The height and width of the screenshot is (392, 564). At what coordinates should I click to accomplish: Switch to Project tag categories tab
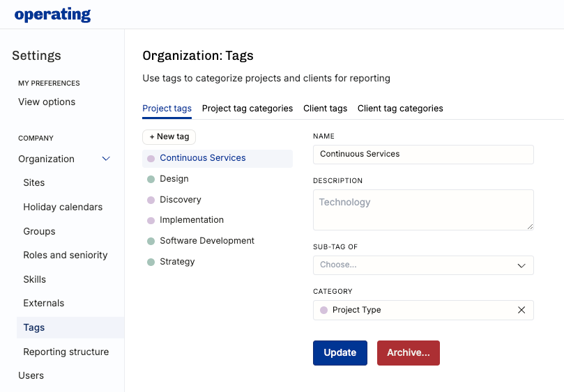coord(247,109)
